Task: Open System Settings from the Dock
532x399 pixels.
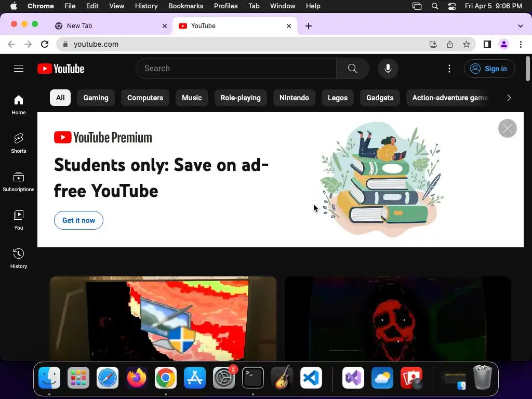Action: [224, 378]
